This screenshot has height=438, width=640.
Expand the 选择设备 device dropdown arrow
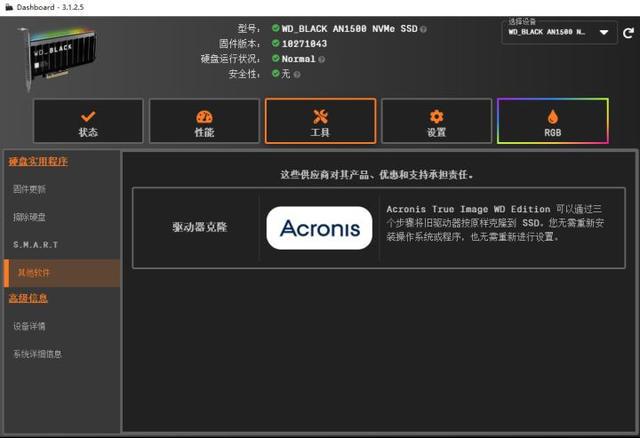(x=604, y=32)
